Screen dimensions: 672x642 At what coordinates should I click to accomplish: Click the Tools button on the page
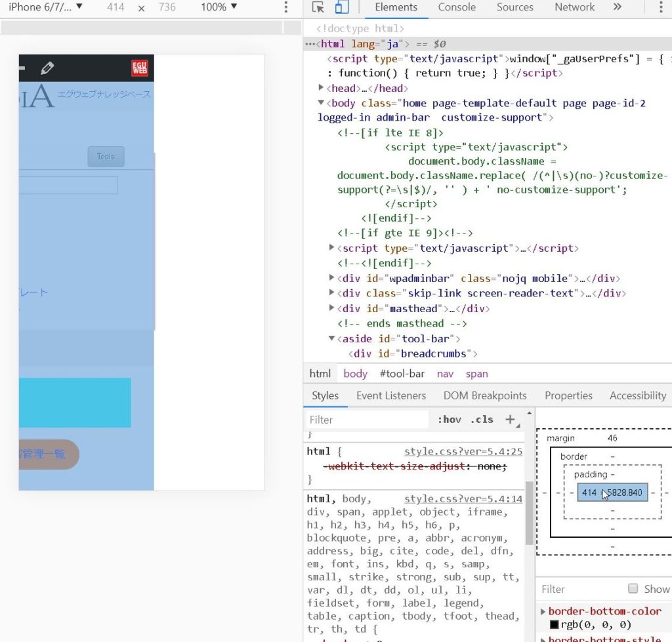click(106, 157)
